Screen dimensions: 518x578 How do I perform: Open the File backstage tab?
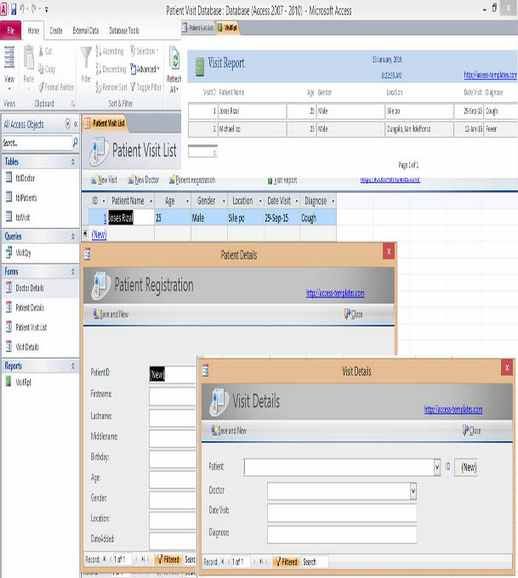click(10, 30)
